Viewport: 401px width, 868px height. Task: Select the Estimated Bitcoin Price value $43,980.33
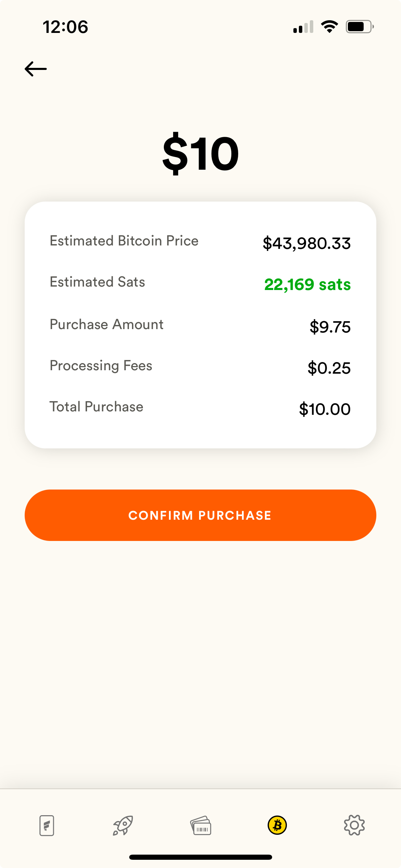pos(307,243)
